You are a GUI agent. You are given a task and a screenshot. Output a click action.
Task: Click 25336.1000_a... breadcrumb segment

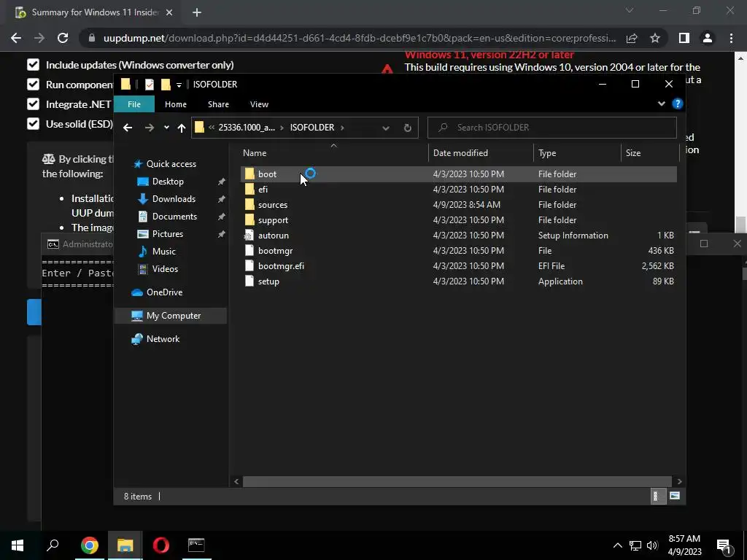[247, 128]
